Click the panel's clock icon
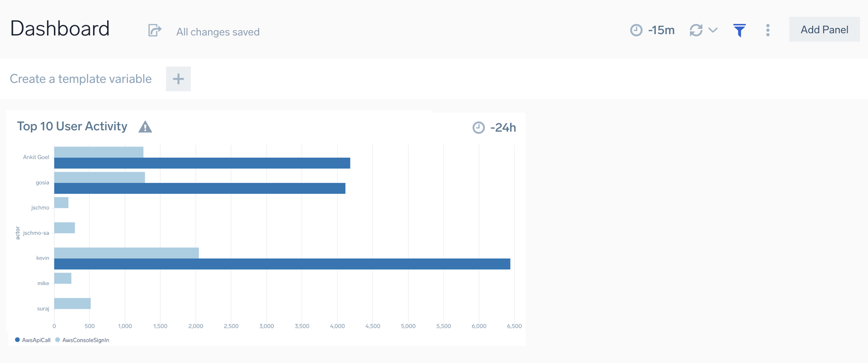Screen dimensions: 868x363 (x=478, y=128)
